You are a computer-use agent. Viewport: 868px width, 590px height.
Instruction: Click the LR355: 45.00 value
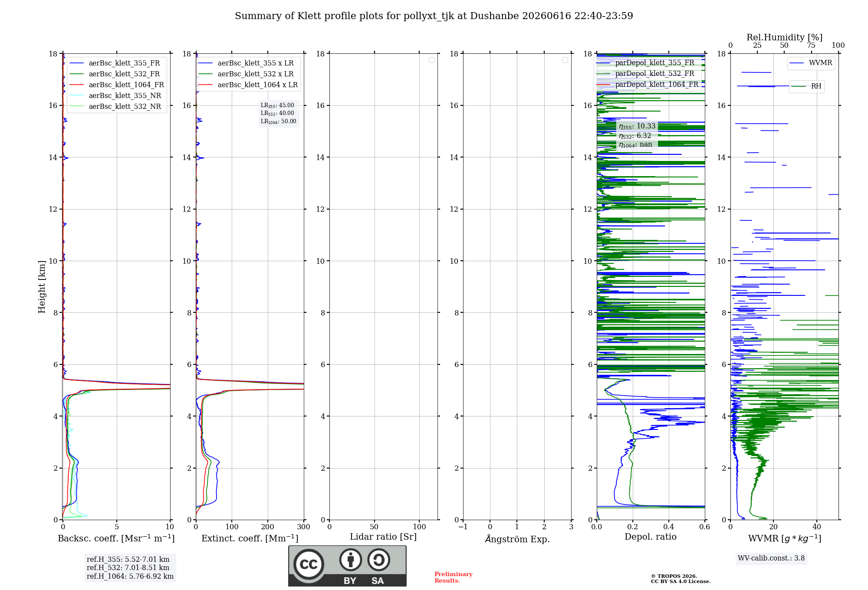pyautogui.click(x=277, y=105)
